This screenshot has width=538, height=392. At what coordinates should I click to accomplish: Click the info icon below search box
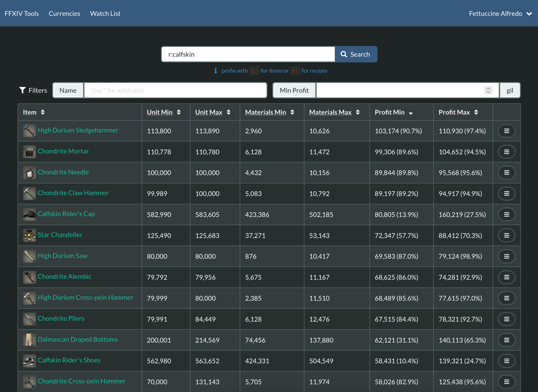click(x=215, y=71)
